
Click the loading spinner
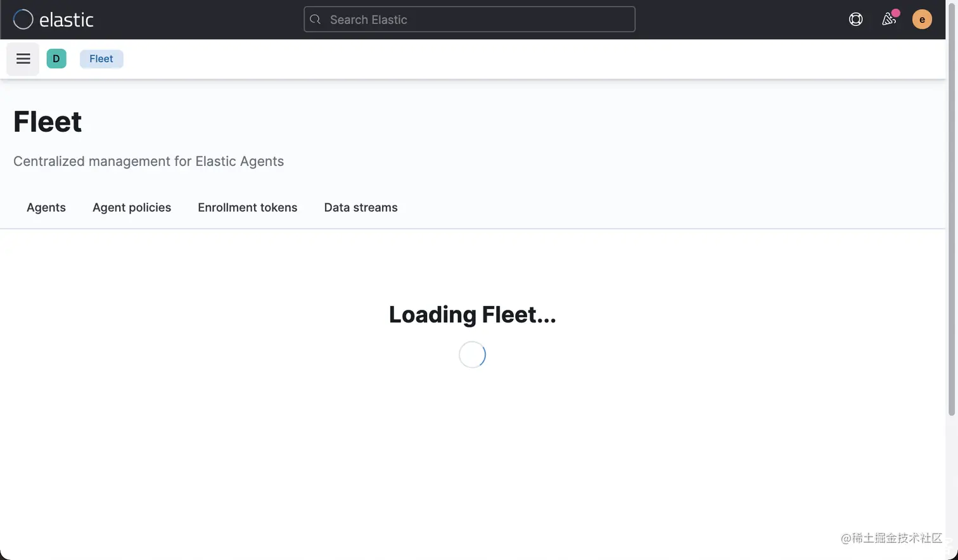click(x=473, y=355)
